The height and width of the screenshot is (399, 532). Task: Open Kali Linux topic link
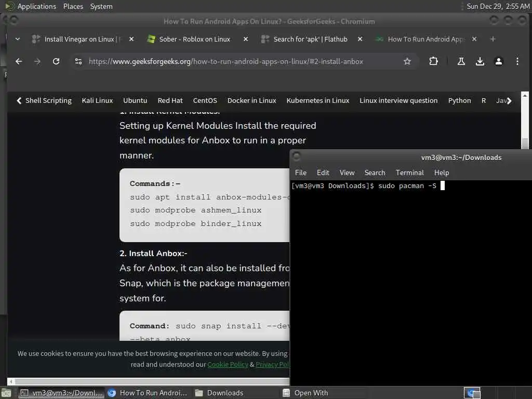tap(97, 100)
